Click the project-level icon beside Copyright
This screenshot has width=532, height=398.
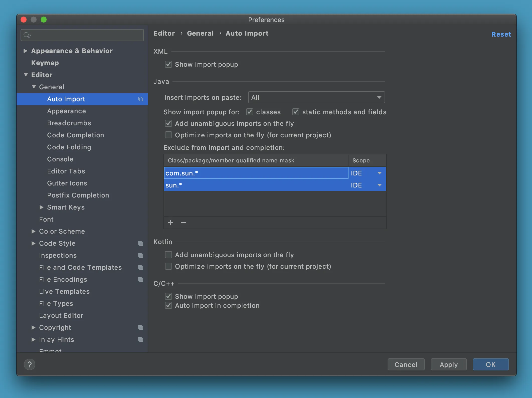[141, 328]
